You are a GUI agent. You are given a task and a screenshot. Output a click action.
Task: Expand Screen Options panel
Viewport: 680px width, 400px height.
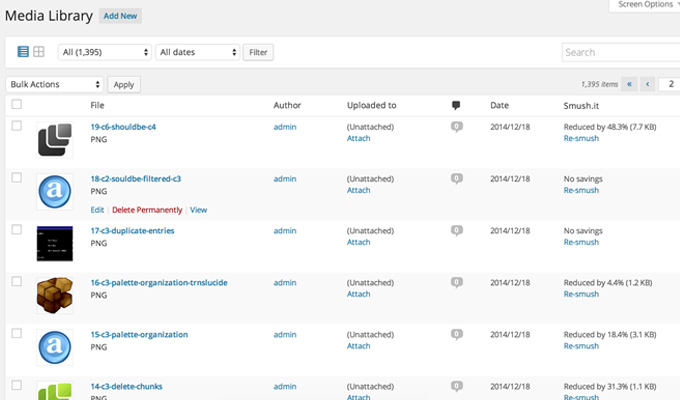[646, 5]
